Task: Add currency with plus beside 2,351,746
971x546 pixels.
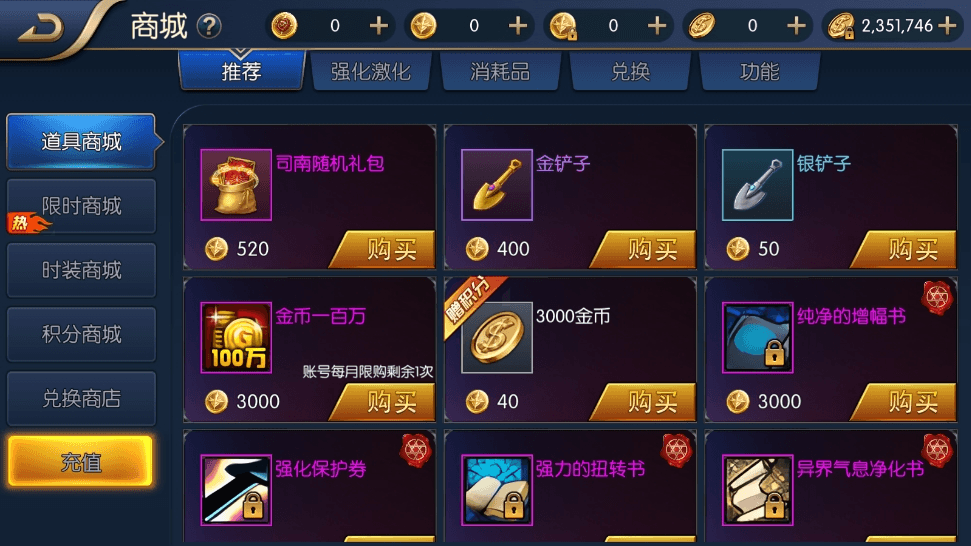Action: (x=947, y=25)
